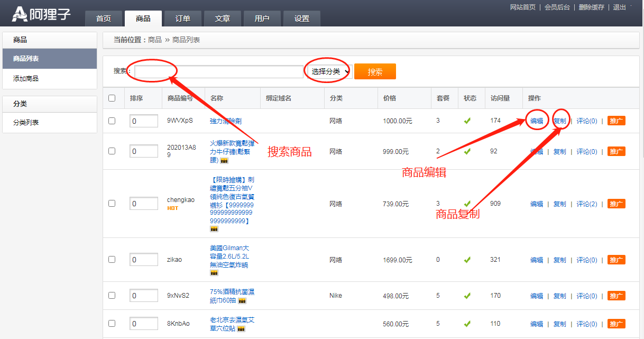This screenshot has width=644, height=339.
Task: Open the 设置 tab
Action: pyautogui.click(x=302, y=19)
